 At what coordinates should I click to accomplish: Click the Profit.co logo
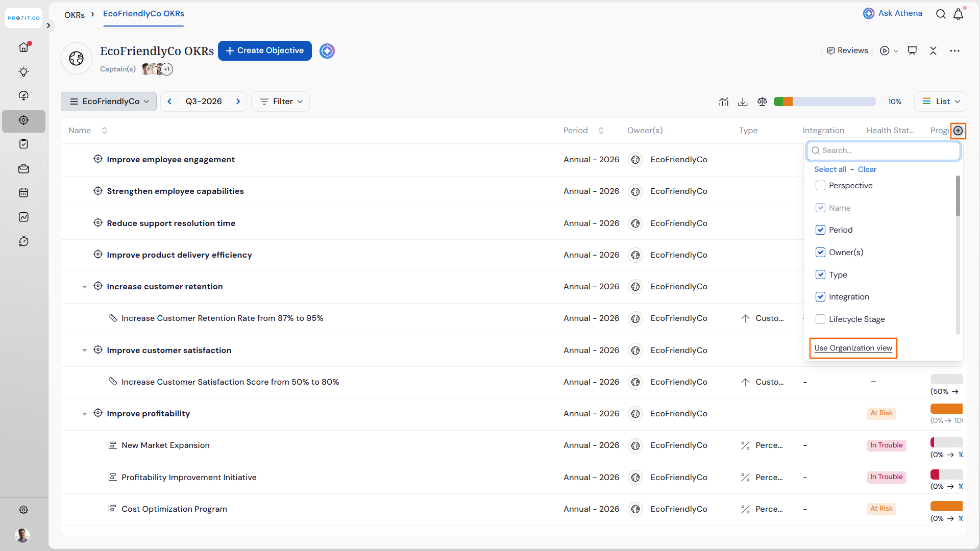click(x=23, y=18)
